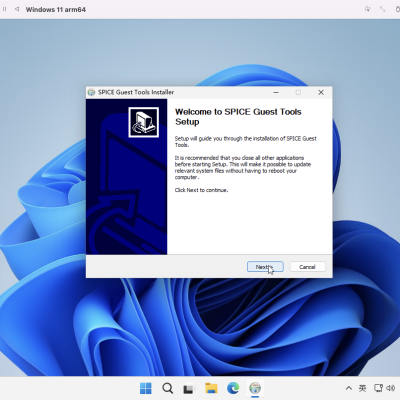Switch the input language indicator
This screenshot has width=400, height=400.
coord(362,388)
